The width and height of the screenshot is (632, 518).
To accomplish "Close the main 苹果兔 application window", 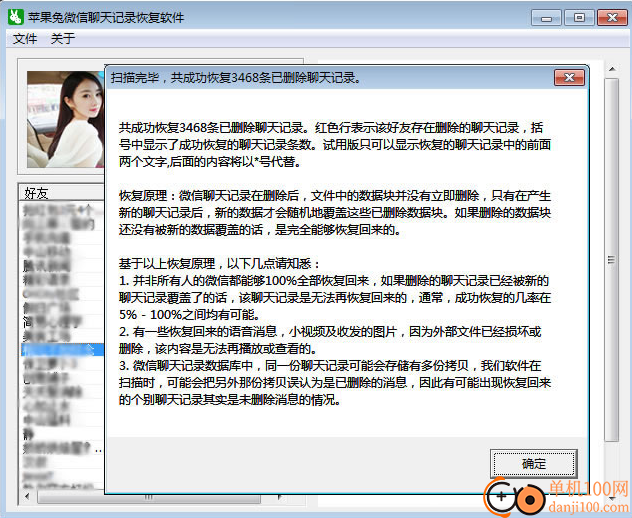I will (x=612, y=18).
